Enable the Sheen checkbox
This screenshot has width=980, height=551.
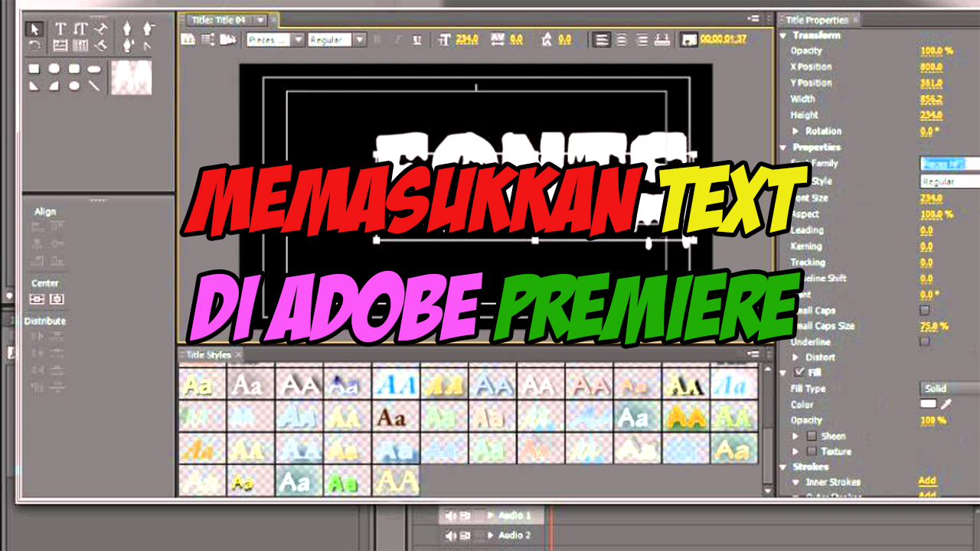(812, 436)
